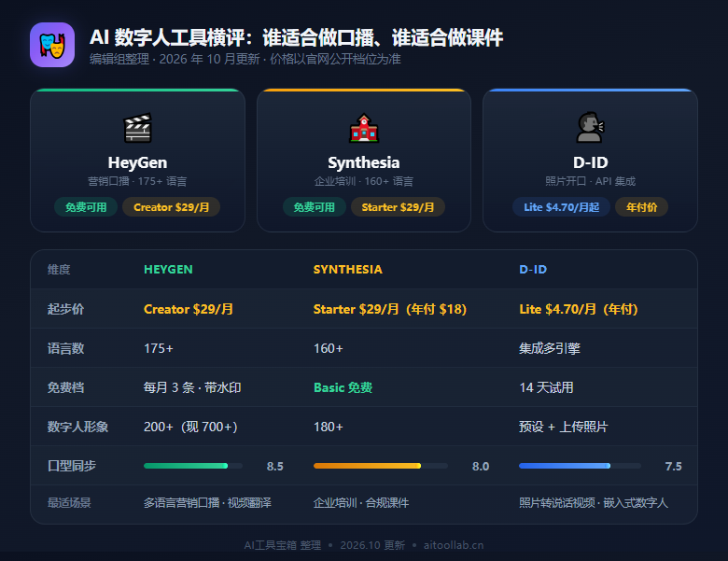Screen dimensions: 728x561
Task: Click the 年付价 badge
Action: (641, 207)
